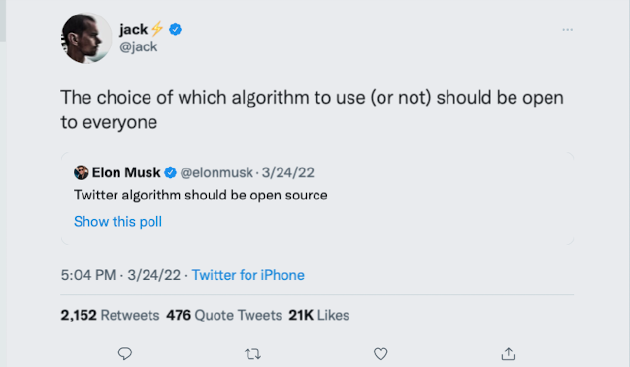Like the tweet with the heart icon
630x367 pixels.
[x=380, y=354]
